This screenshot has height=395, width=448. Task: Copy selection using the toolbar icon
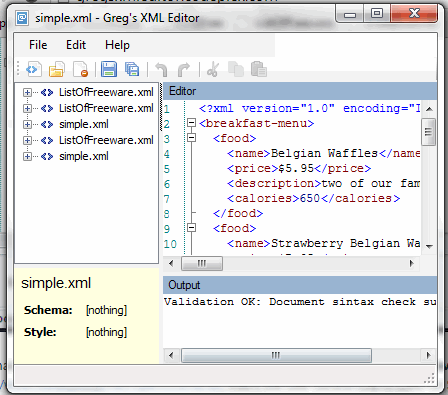tap(236, 69)
